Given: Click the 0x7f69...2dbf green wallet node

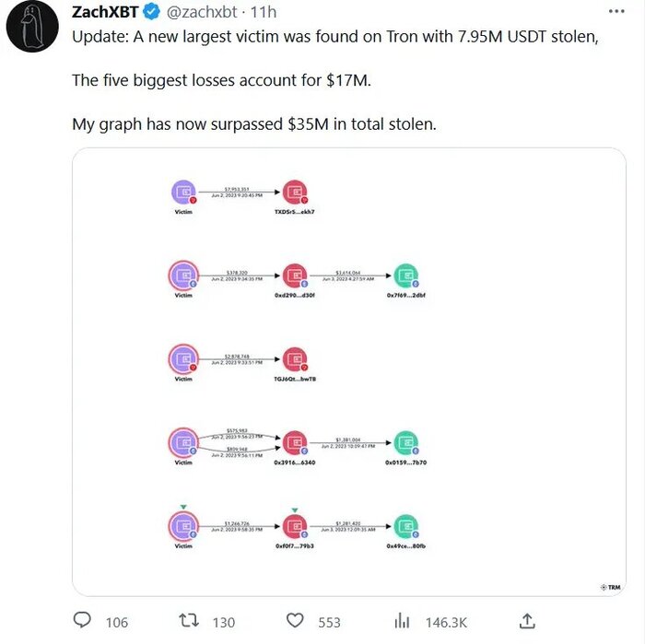Looking at the screenshot, I should tap(405, 275).
